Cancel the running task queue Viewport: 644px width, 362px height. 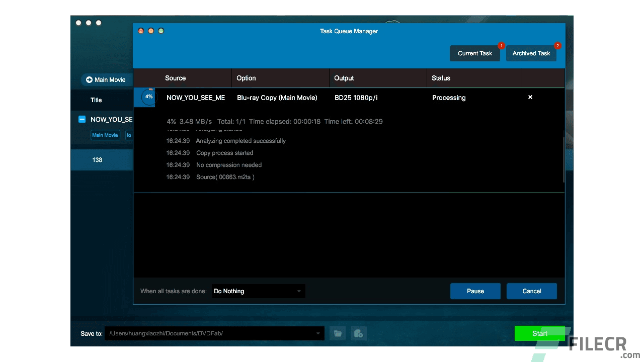[x=531, y=291]
